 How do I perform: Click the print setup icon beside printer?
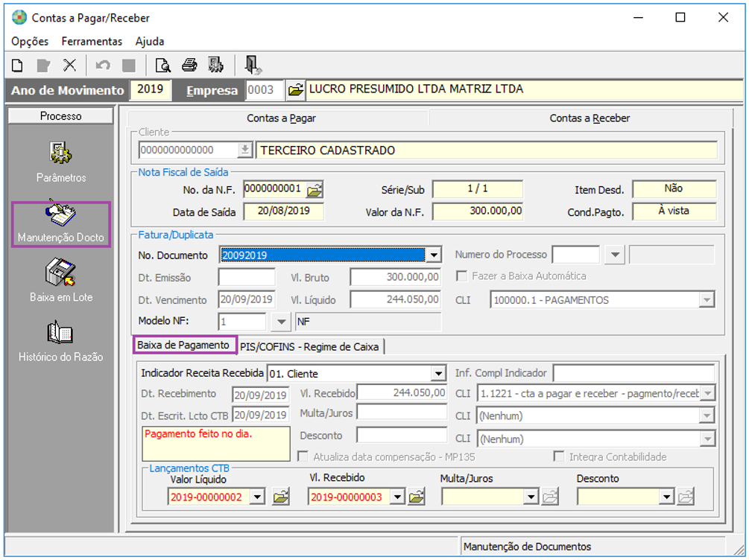[x=215, y=65]
